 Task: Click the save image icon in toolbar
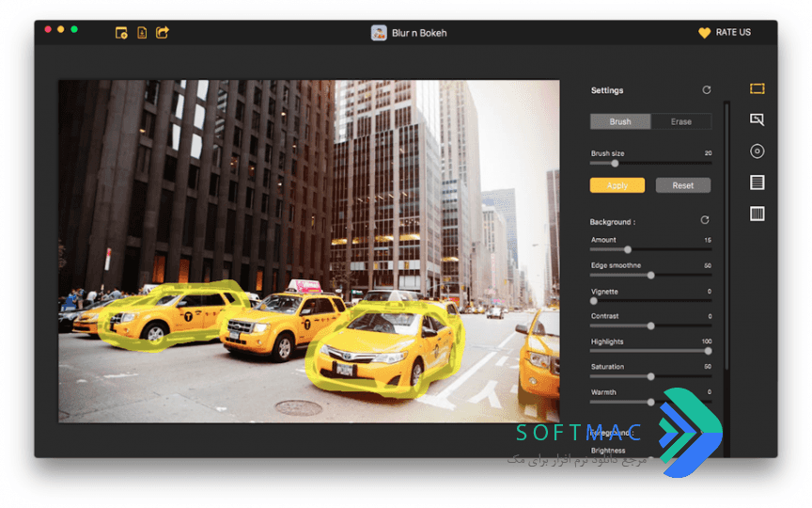point(142,33)
